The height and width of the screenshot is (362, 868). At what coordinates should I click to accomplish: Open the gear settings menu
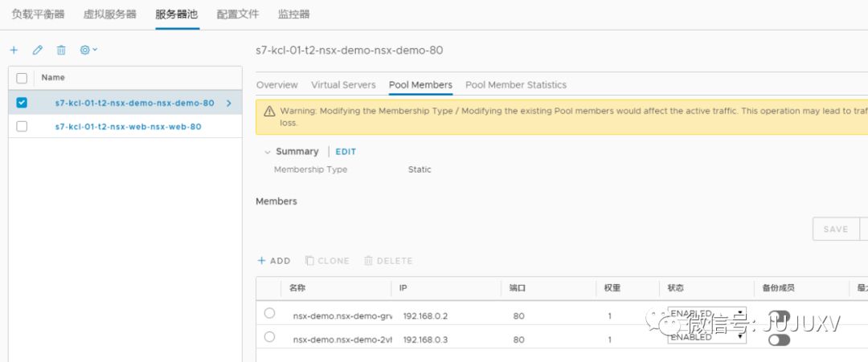click(88, 50)
